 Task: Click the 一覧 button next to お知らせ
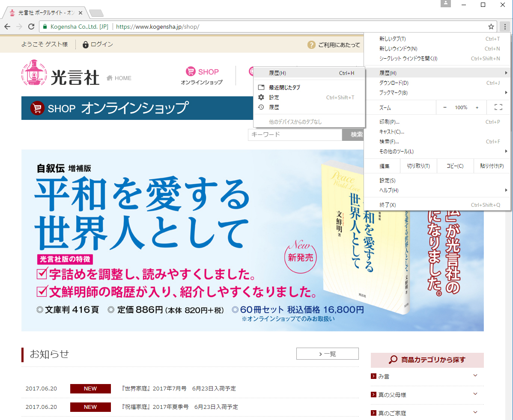[328, 354]
